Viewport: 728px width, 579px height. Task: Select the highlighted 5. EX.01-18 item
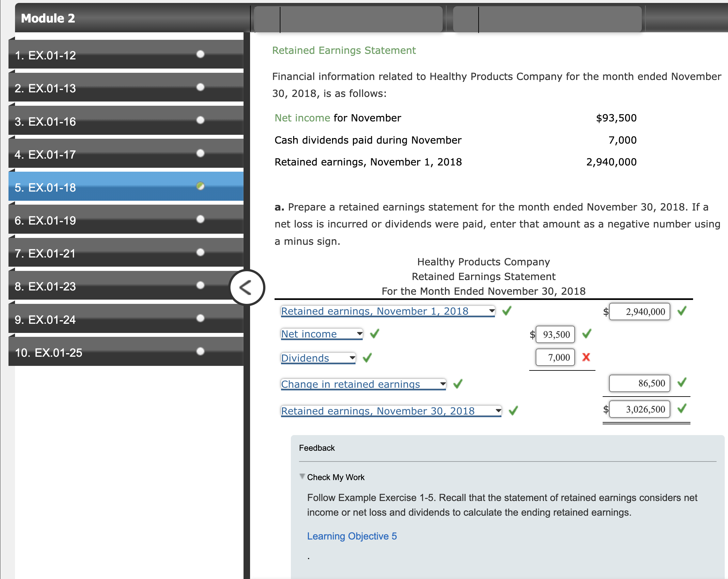coord(126,186)
